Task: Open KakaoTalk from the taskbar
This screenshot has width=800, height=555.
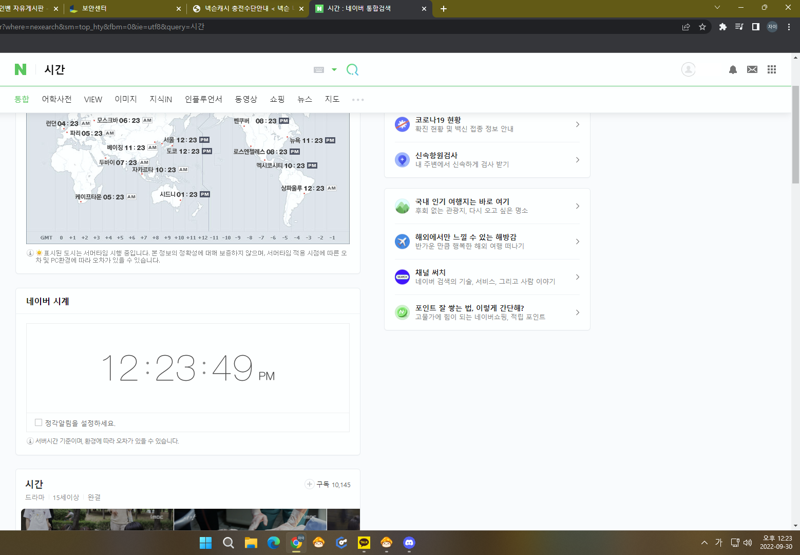Action: click(x=364, y=543)
